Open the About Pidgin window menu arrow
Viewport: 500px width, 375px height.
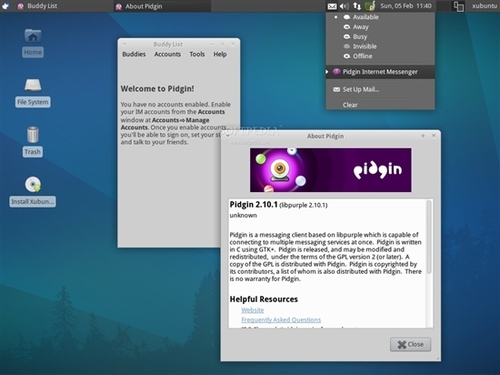(228, 136)
